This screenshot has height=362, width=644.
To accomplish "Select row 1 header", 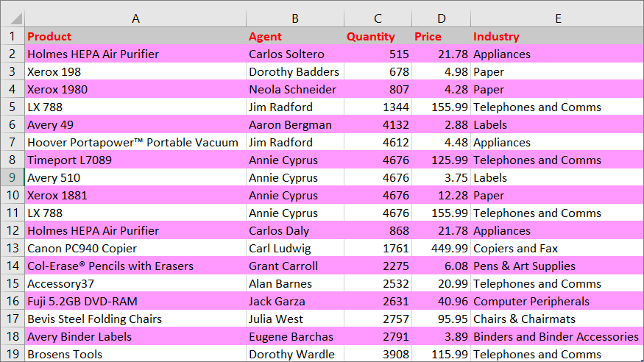I will pyautogui.click(x=13, y=36).
